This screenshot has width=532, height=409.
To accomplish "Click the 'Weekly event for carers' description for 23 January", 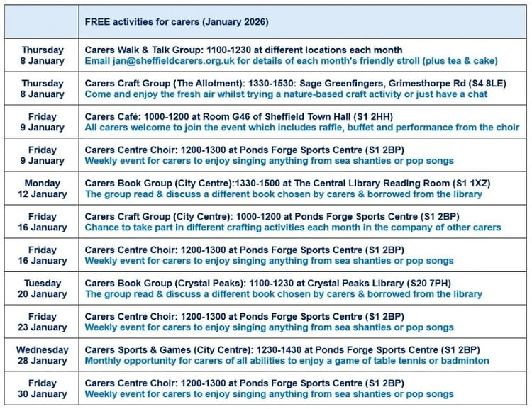I will point(269,327).
